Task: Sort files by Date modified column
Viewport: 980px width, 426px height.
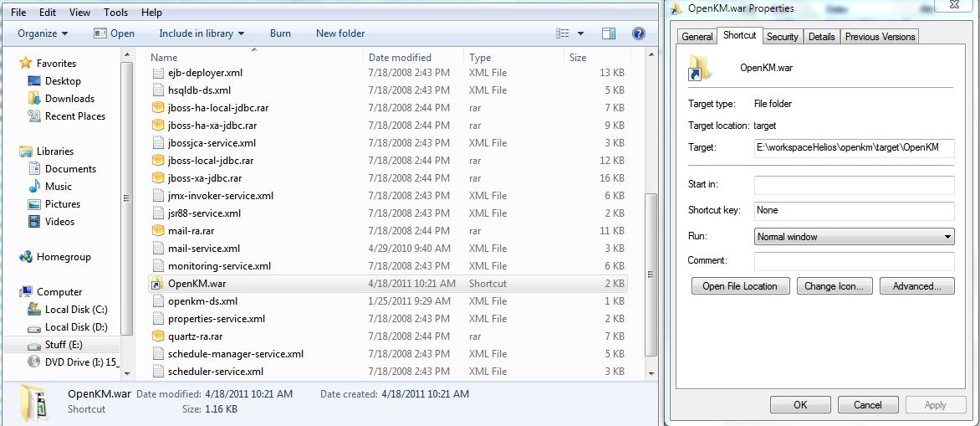Action: pos(401,58)
